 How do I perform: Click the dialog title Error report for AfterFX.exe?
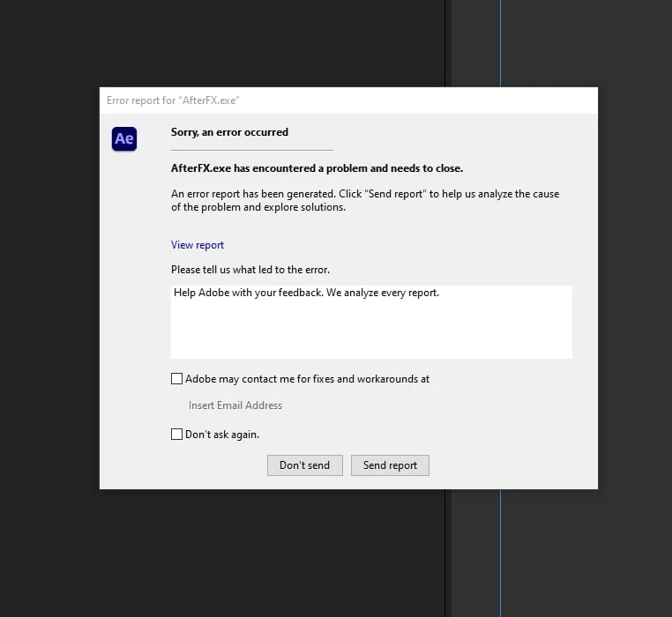pyautogui.click(x=173, y=100)
